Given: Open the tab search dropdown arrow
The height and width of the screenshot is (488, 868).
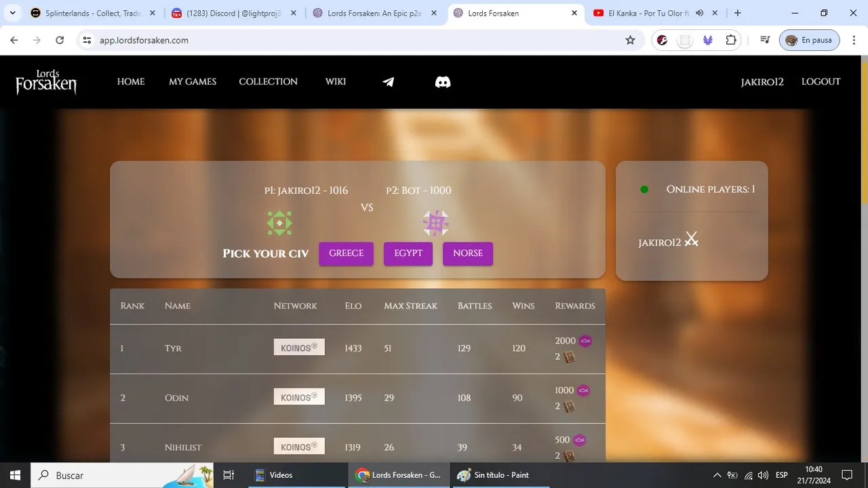Looking at the screenshot, I should (12, 13).
